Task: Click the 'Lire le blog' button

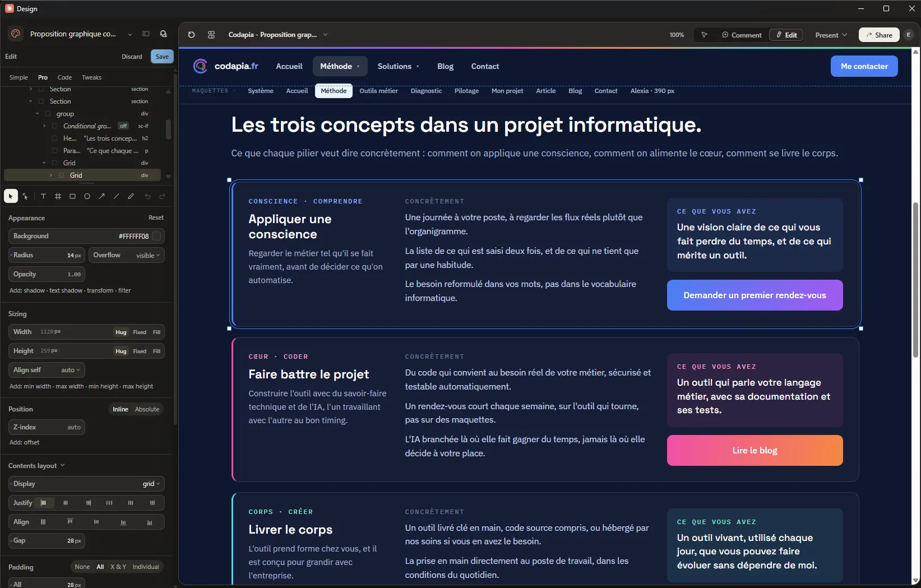Action: [x=755, y=450]
